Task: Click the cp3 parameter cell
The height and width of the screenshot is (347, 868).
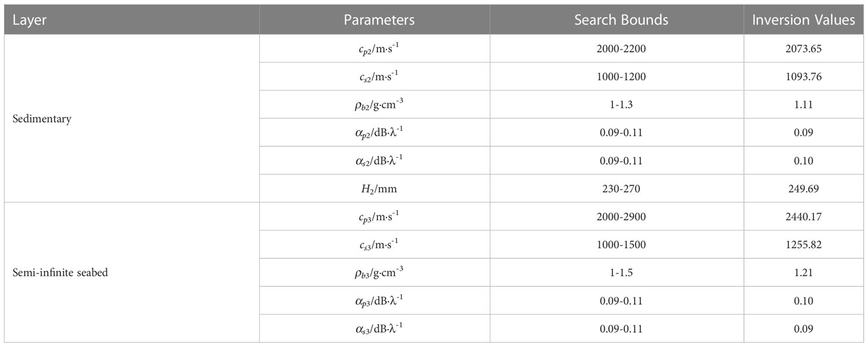Action: (x=375, y=217)
